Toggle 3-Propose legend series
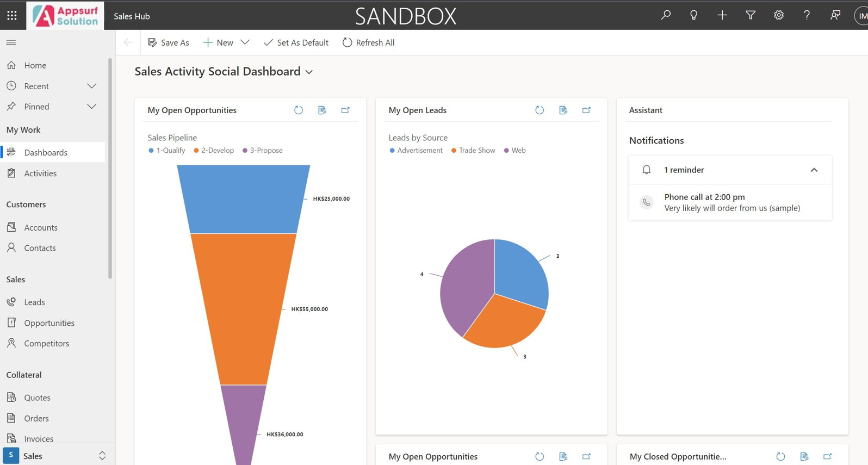The width and height of the screenshot is (868, 465). (x=262, y=150)
